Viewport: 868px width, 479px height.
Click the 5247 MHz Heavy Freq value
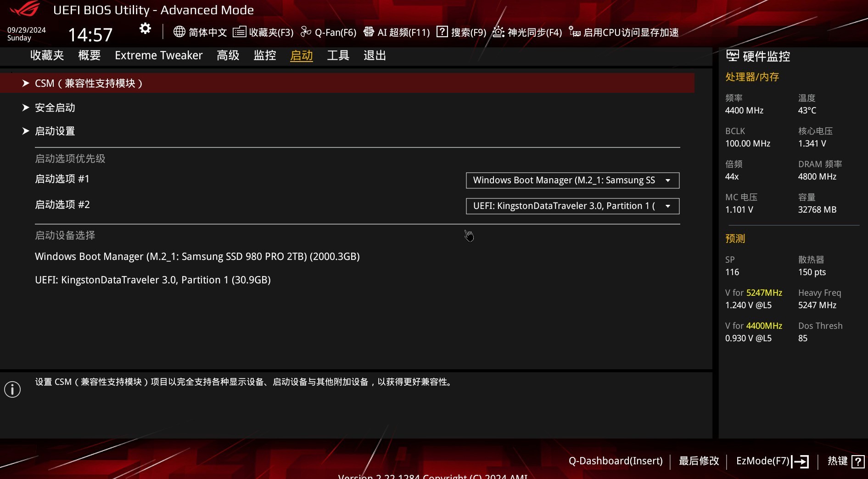pyautogui.click(x=817, y=305)
